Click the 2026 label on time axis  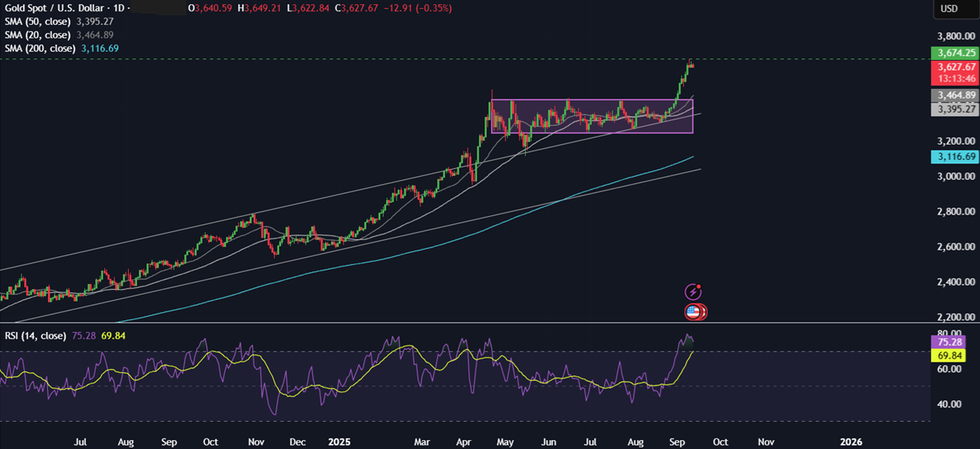click(x=851, y=441)
